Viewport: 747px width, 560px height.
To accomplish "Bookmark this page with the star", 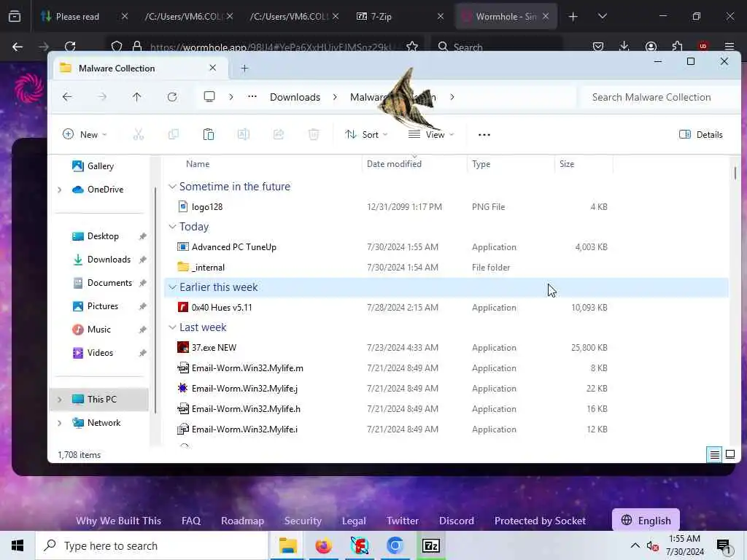I will [412, 47].
